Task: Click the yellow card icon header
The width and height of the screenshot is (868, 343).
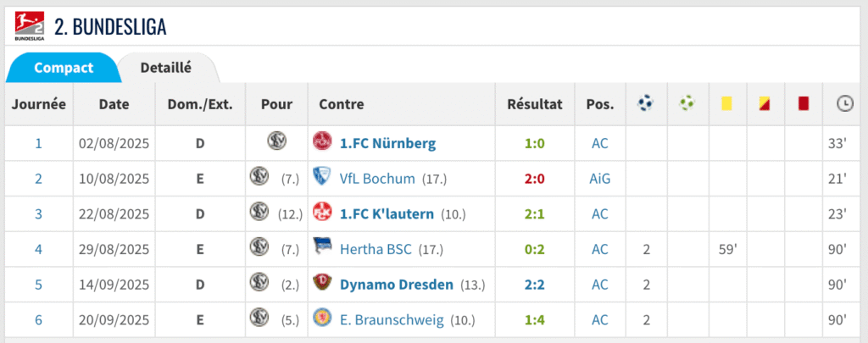Action: pyautogui.click(x=726, y=104)
